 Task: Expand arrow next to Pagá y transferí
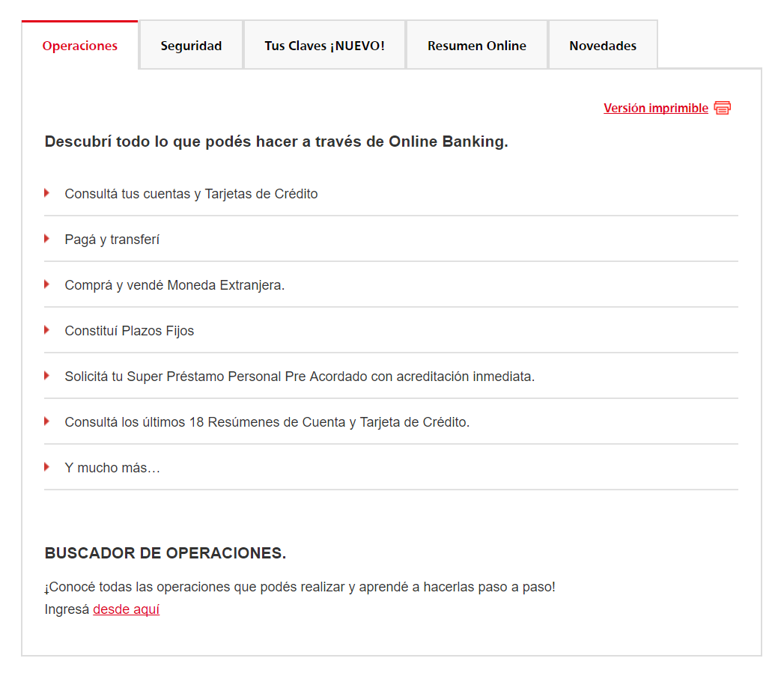[46, 239]
